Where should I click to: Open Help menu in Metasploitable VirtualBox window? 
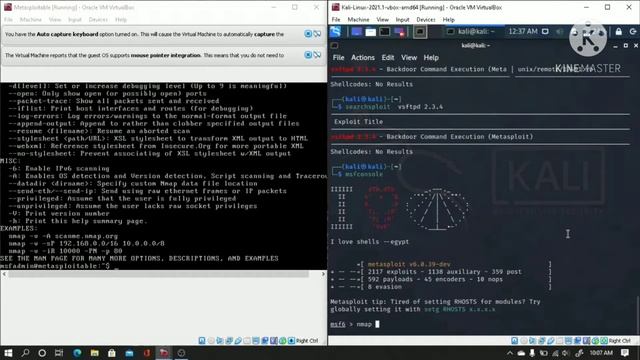click(121, 20)
